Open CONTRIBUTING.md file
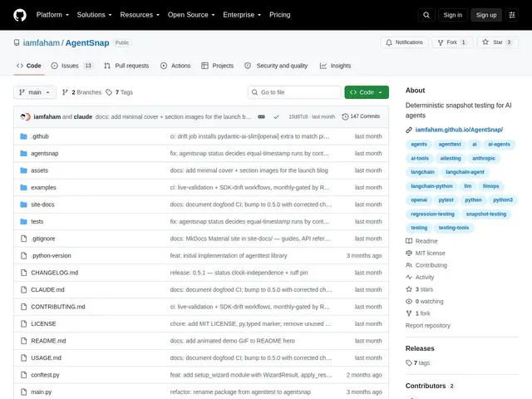The height and width of the screenshot is (399, 532). point(58,307)
